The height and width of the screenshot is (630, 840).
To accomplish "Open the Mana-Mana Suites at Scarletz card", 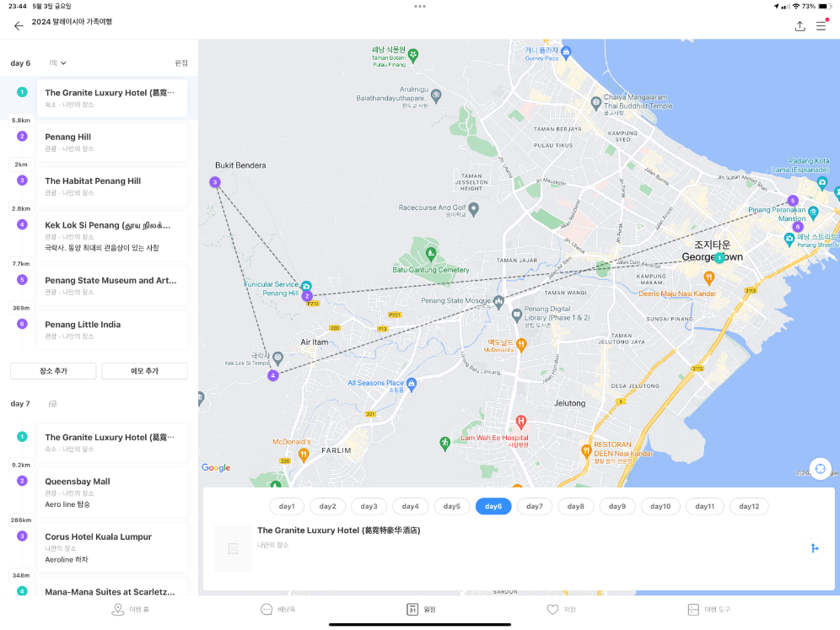I will (x=112, y=588).
